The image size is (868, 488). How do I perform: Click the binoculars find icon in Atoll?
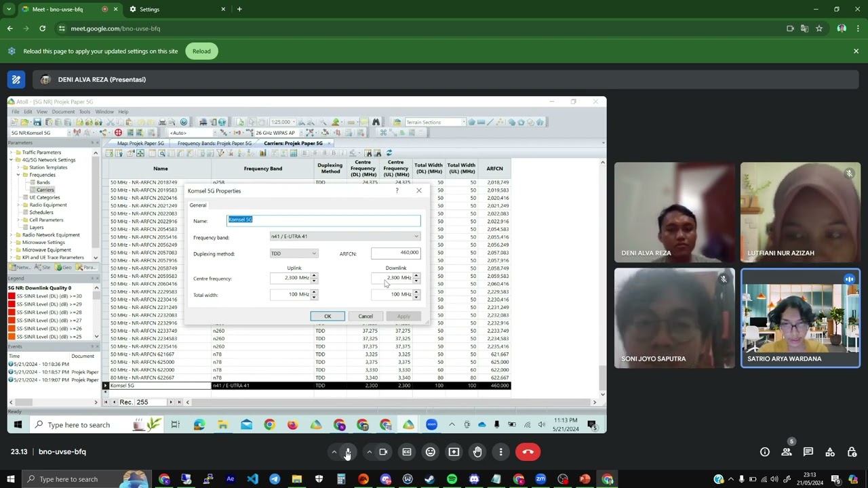(x=376, y=122)
